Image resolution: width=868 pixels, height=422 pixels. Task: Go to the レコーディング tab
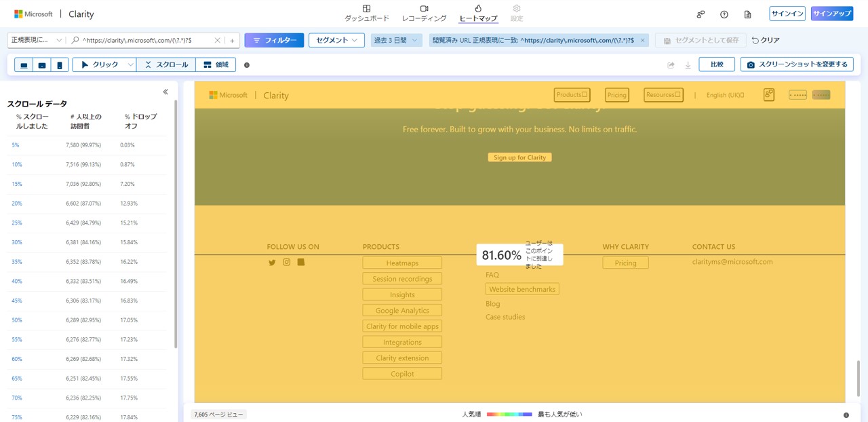coord(424,13)
